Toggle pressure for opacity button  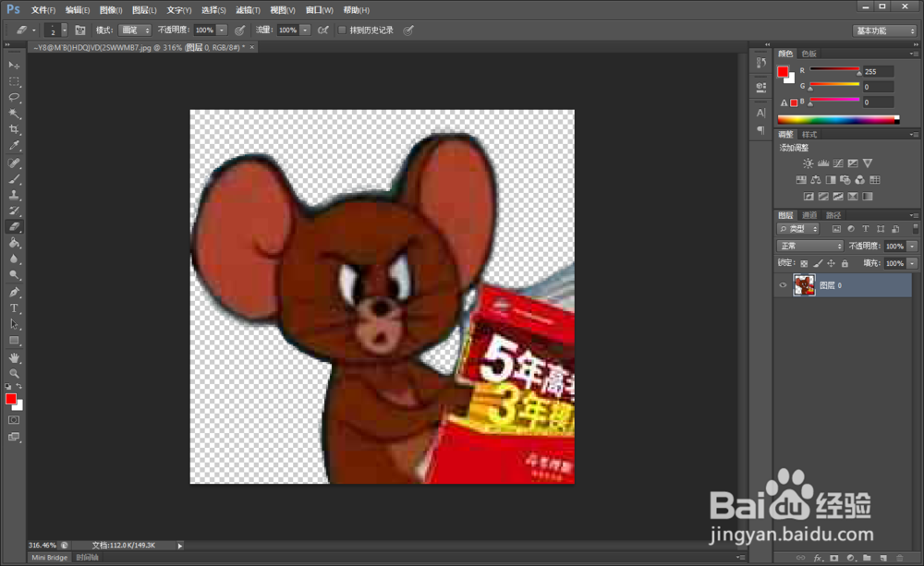tap(240, 30)
